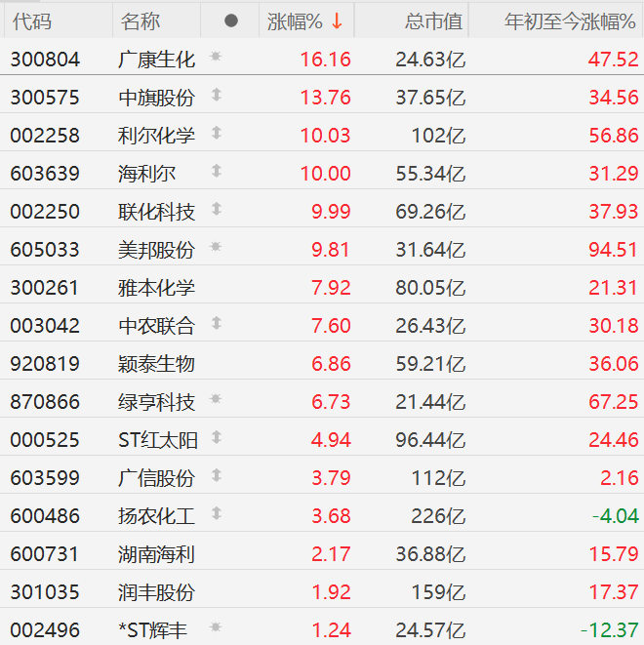Select stock name 湖南海利

[x=156, y=554]
